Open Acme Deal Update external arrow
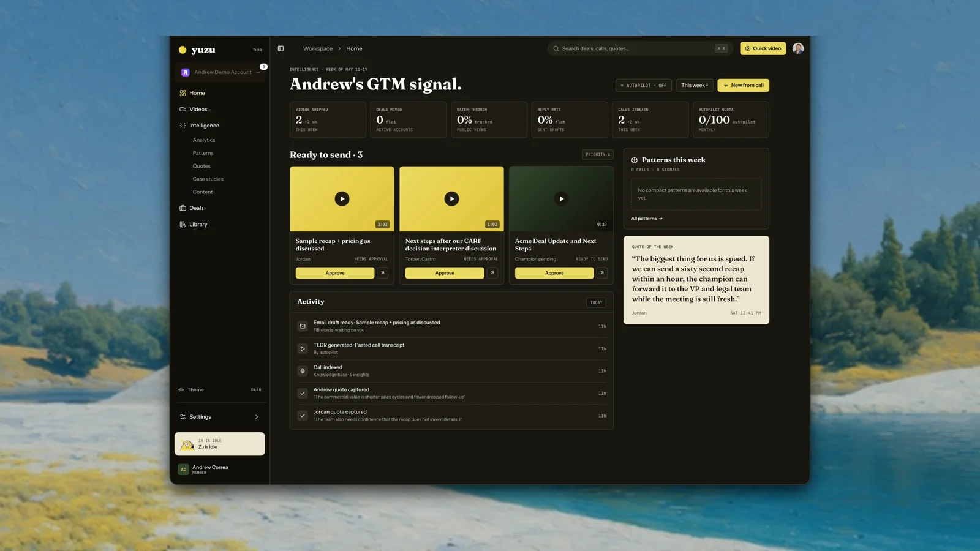 click(x=602, y=273)
